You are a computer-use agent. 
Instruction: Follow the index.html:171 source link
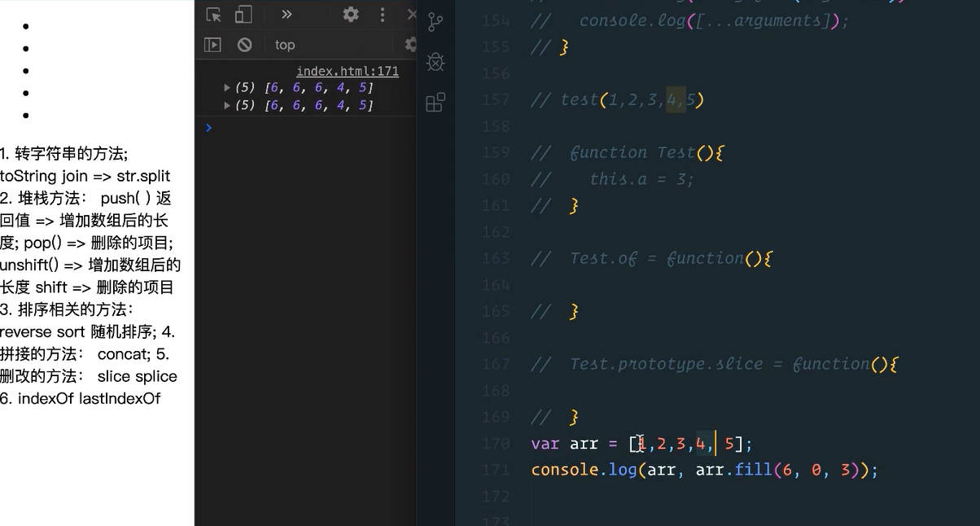click(x=348, y=71)
